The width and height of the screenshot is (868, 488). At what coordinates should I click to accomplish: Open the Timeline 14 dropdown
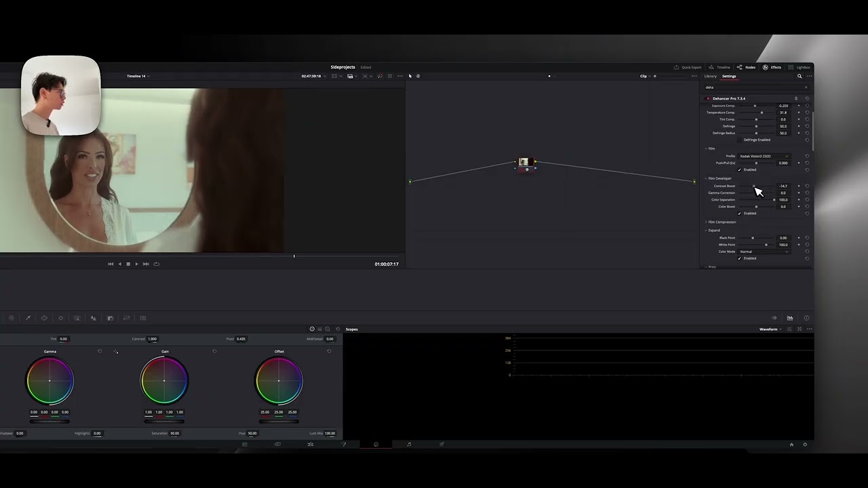tap(137, 76)
